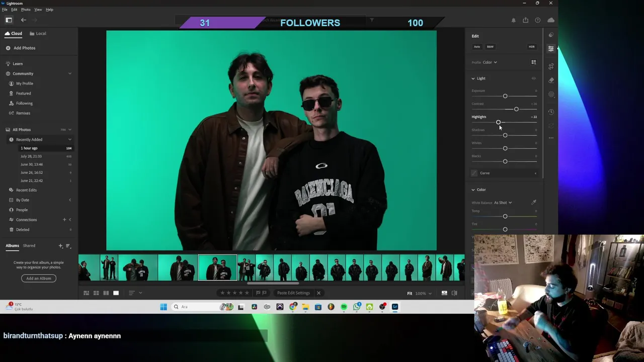Switch to compare view
This screenshot has height=362, width=644.
coord(106,293)
